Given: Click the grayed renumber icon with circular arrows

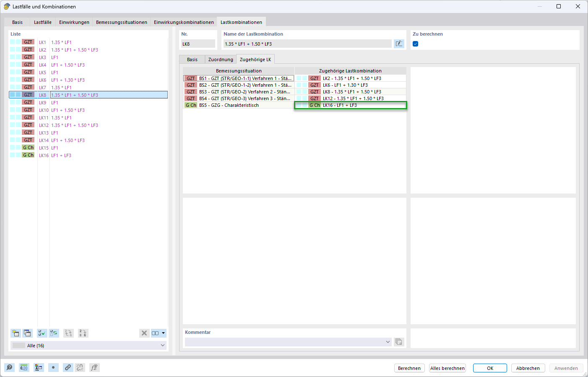Looking at the screenshot, I should point(68,333).
